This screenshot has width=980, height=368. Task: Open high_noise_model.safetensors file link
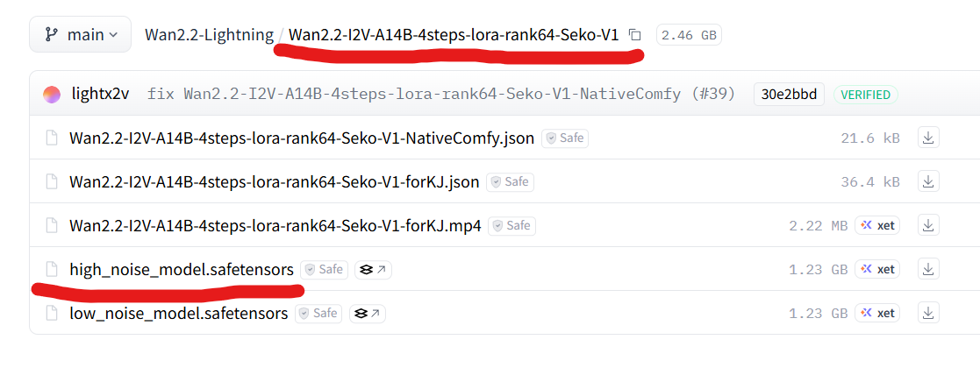tap(182, 270)
